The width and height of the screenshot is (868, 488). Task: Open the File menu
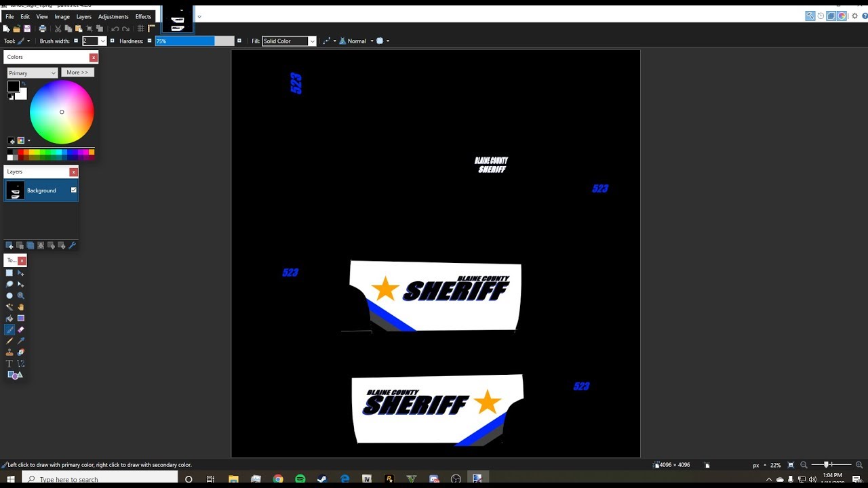pos(9,16)
